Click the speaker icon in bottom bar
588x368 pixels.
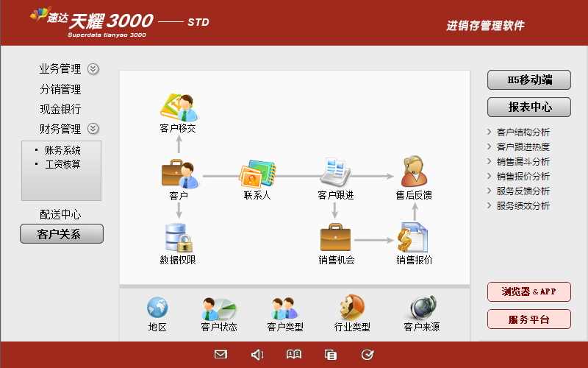click(x=257, y=355)
